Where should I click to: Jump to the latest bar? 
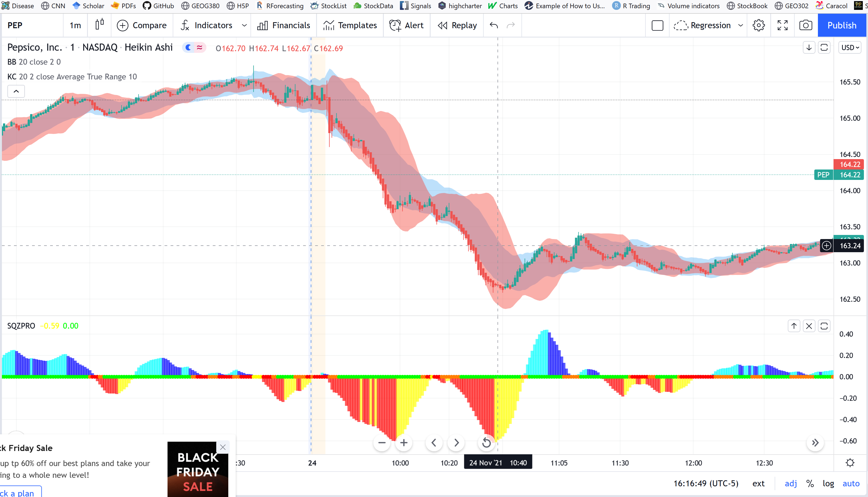point(815,443)
